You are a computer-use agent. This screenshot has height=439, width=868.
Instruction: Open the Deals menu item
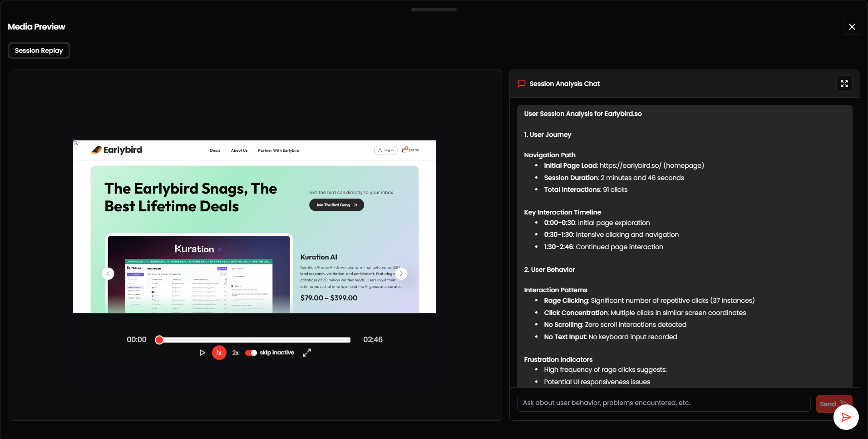(215, 150)
